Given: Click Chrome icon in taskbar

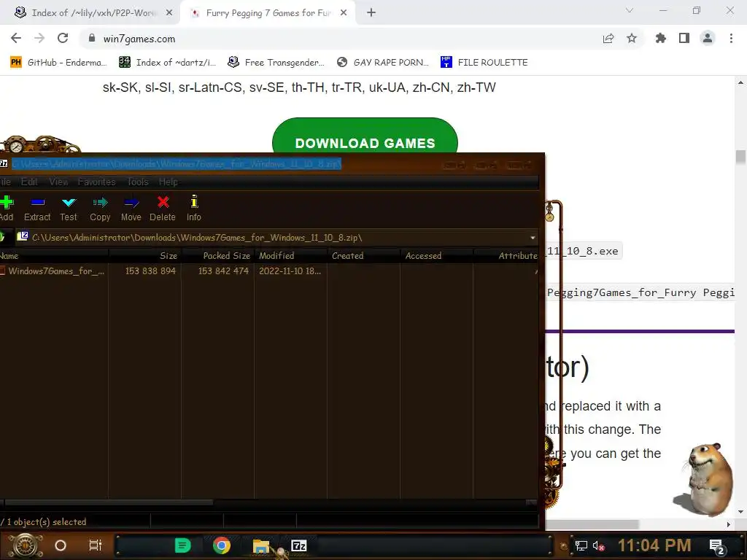Looking at the screenshot, I should (222, 545).
